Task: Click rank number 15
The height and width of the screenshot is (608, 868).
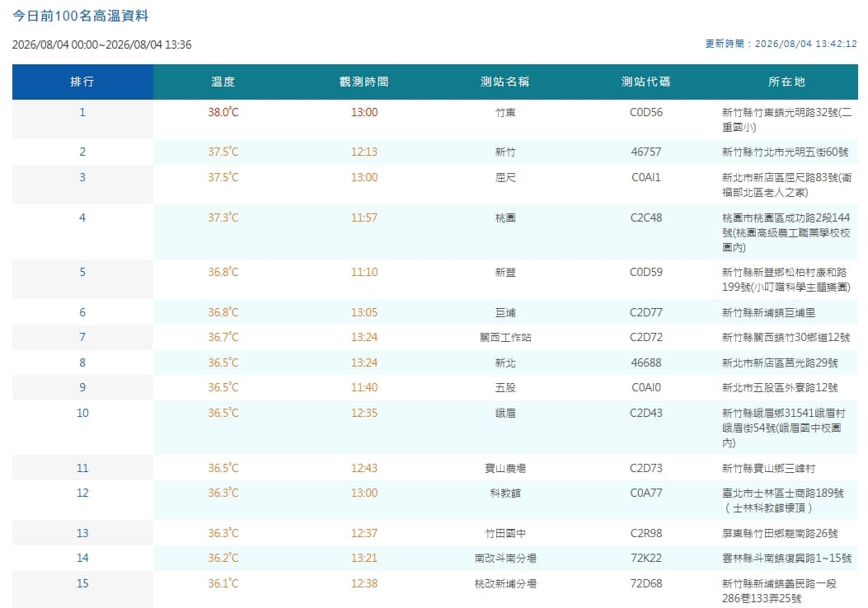Action: click(x=82, y=584)
